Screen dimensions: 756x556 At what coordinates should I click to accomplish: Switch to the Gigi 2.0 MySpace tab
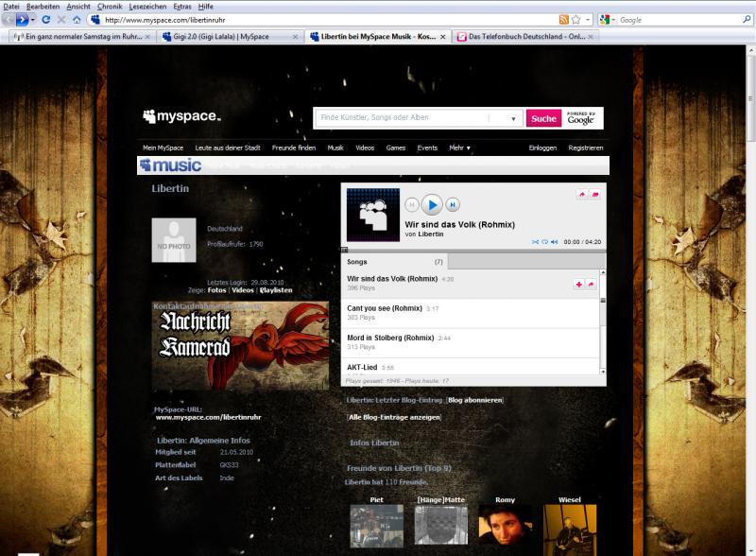[227, 37]
